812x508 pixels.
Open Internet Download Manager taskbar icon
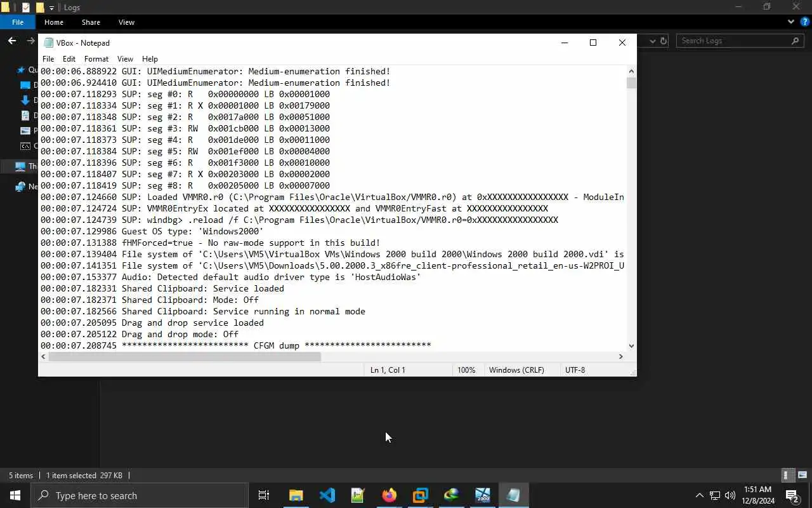[x=451, y=495]
